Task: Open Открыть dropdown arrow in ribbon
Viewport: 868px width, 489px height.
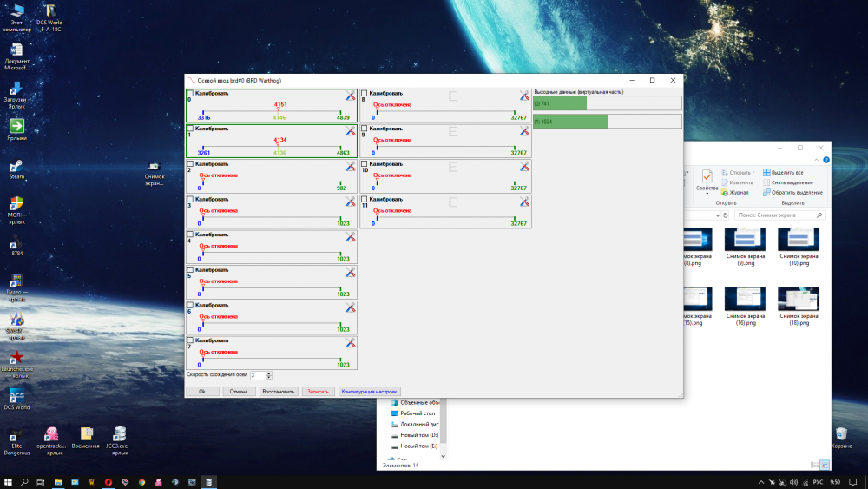Action: 755,172
